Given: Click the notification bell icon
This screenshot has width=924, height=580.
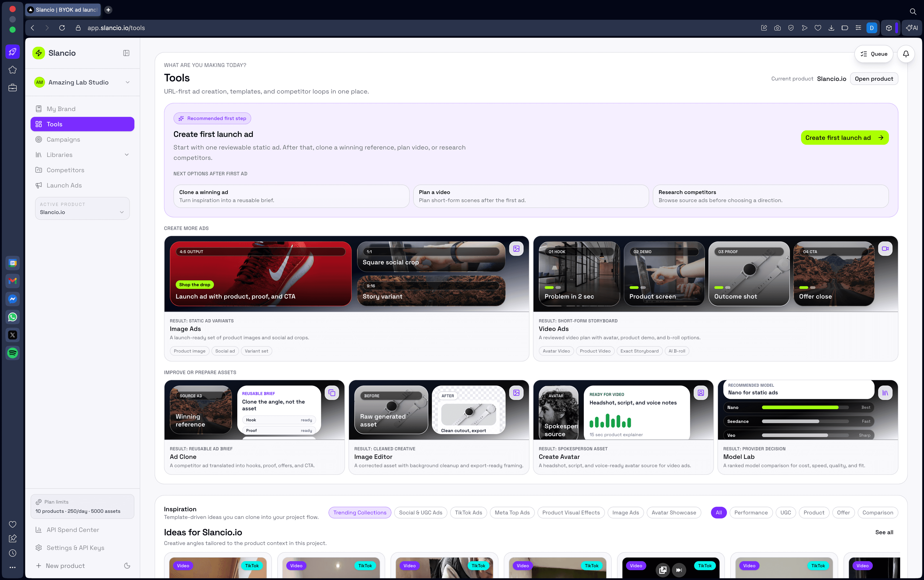Looking at the screenshot, I should click(x=906, y=54).
